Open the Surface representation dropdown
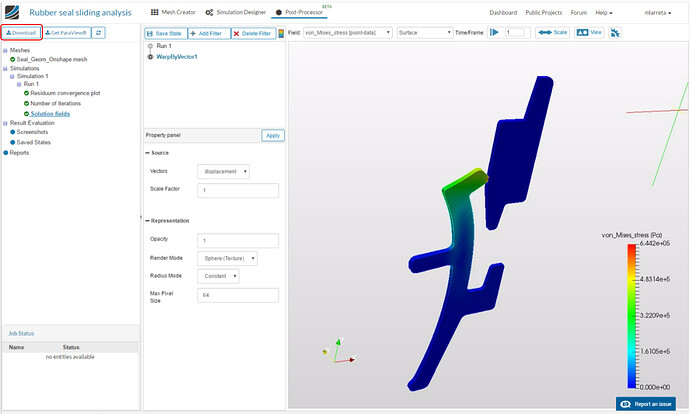Image resolution: width=690 pixels, height=414 pixels. pos(425,33)
